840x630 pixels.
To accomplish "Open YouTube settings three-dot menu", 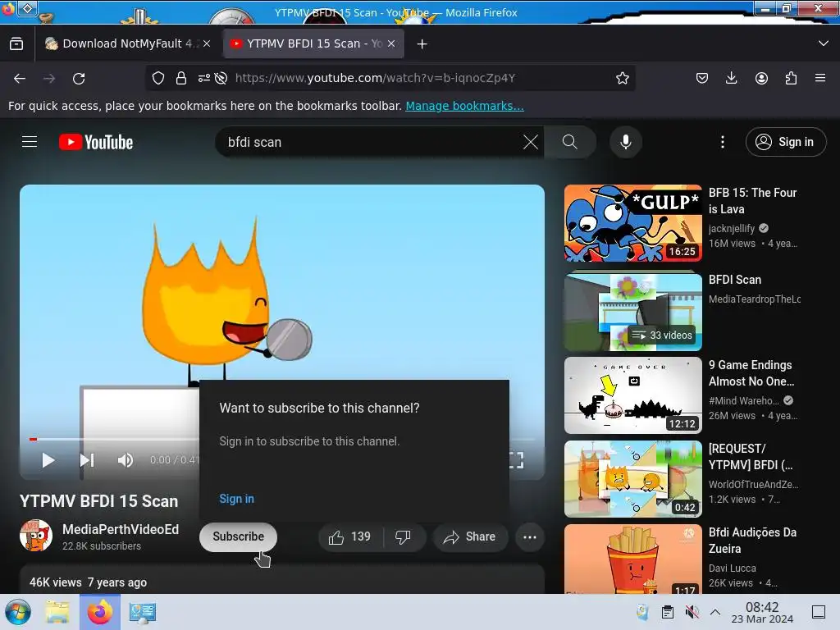I will coord(722,142).
